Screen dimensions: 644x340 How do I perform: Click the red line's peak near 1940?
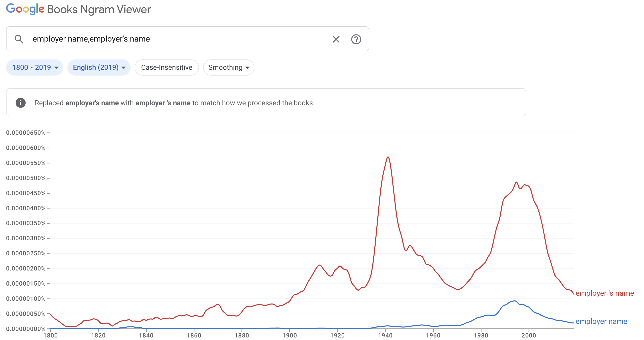coord(388,157)
